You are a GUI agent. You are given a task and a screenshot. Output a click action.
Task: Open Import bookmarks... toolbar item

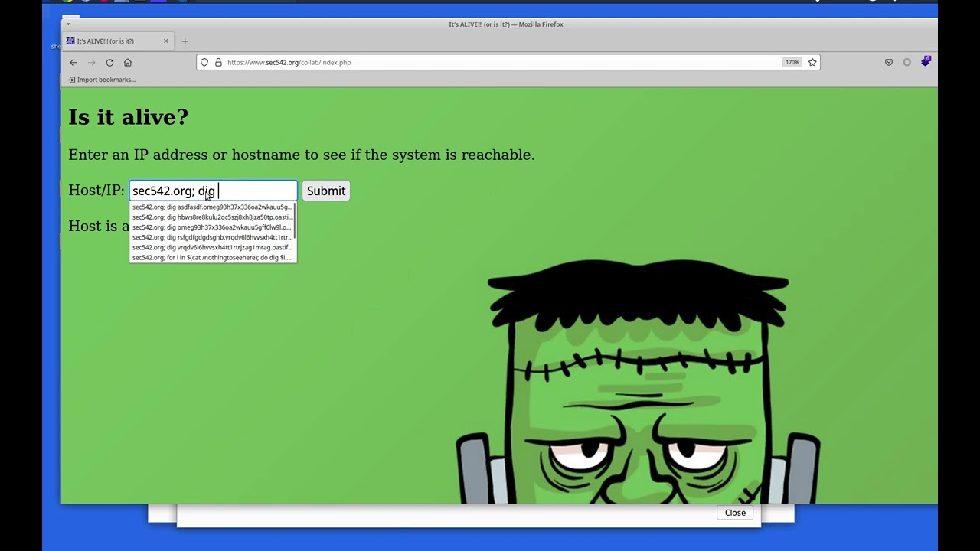102,80
